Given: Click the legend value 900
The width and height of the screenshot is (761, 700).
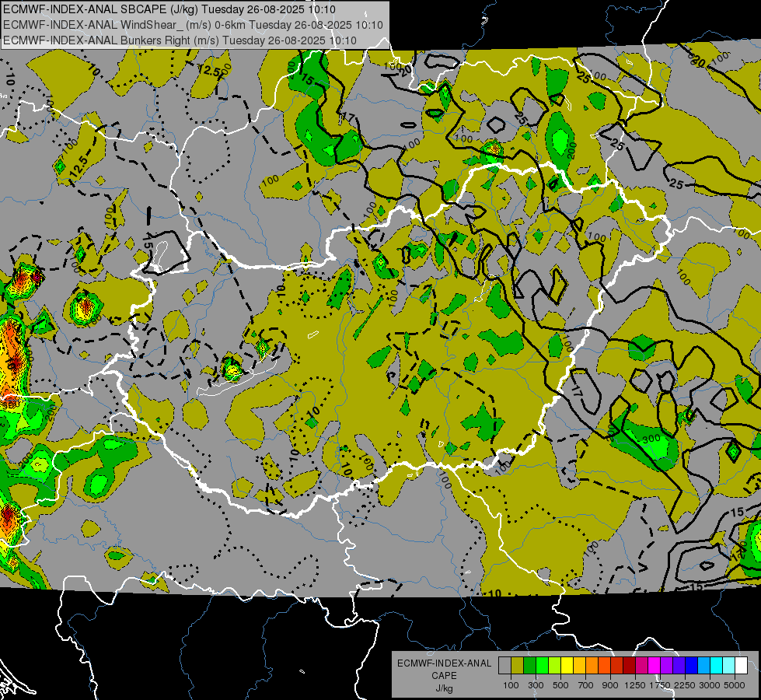Looking at the screenshot, I should 610,685.
